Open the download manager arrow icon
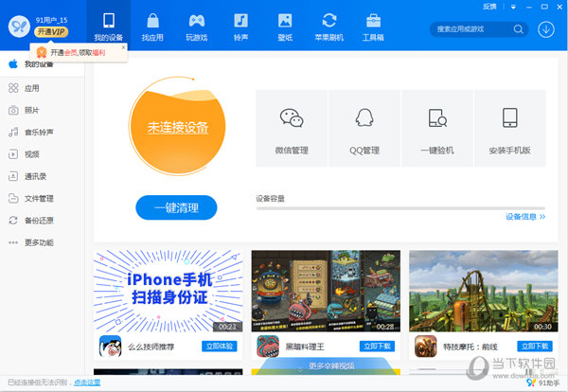This screenshot has width=568, height=392. point(546,29)
